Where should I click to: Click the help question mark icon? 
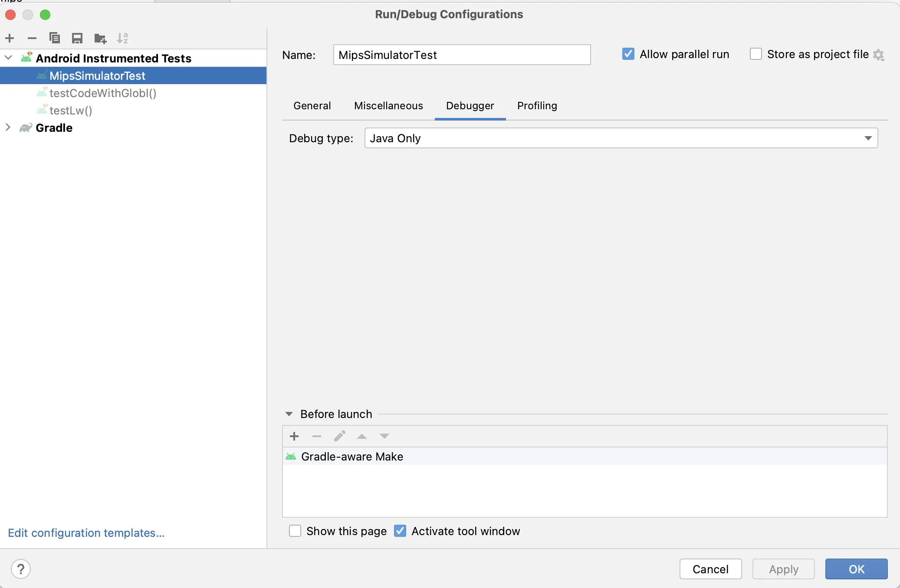21,569
